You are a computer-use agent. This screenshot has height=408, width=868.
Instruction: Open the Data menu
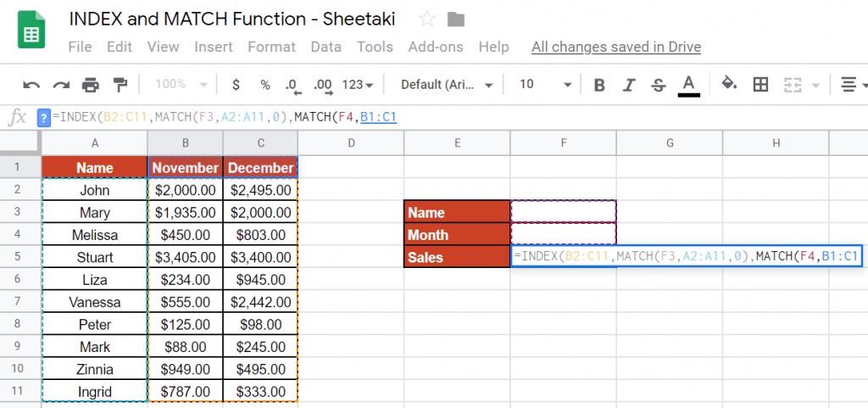click(x=325, y=47)
